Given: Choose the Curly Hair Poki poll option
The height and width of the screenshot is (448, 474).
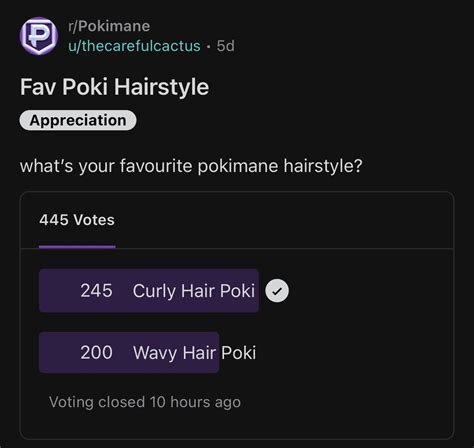Looking at the screenshot, I should pyautogui.click(x=149, y=291).
